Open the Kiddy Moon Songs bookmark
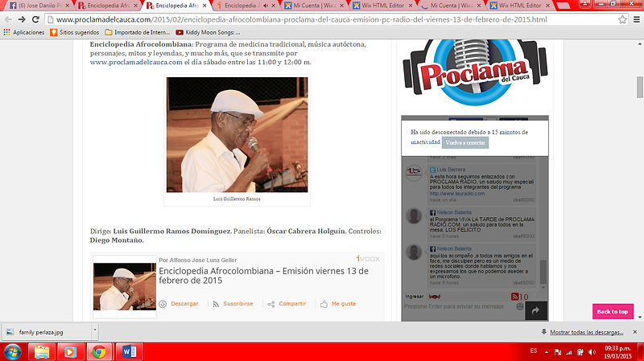Screen dimensions: 644x361 coord(208,32)
